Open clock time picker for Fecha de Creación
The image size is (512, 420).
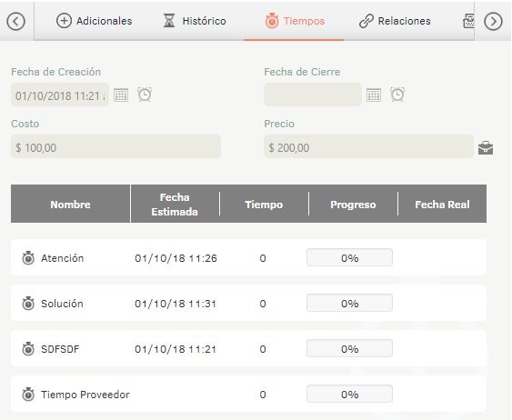point(145,95)
